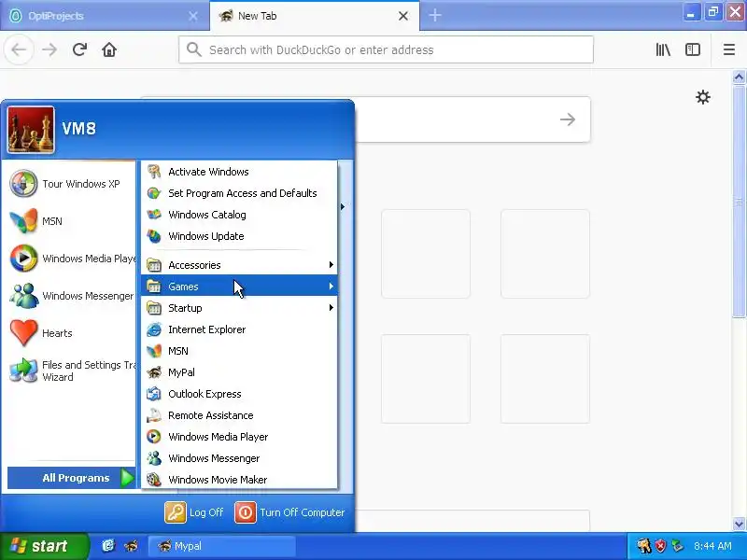747x560 pixels.
Task: Close the OptiProjects tab
Action: click(193, 16)
